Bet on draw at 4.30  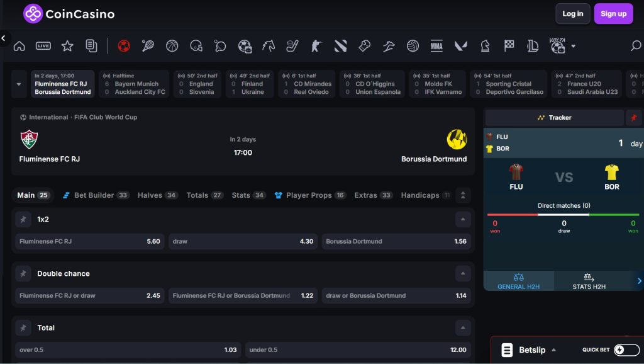coord(243,241)
